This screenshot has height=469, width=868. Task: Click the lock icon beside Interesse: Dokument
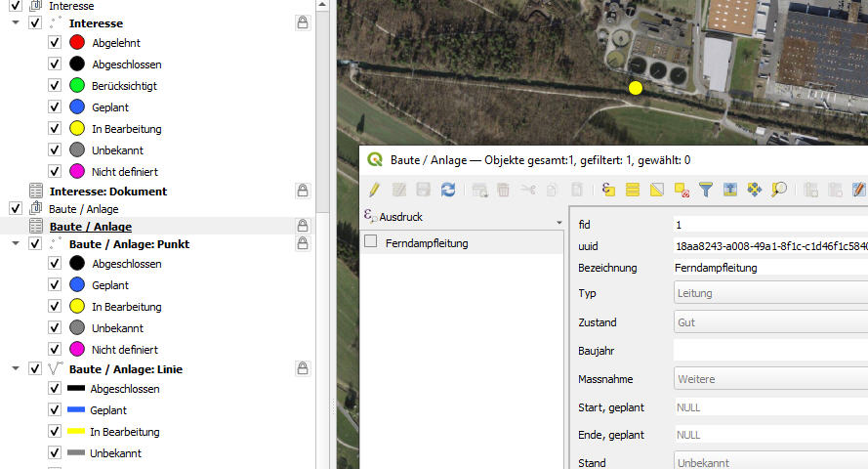click(303, 191)
